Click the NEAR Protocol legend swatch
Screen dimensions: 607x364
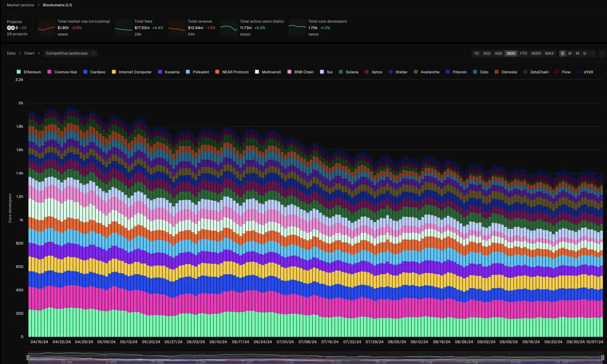click(x=217, y=72)
